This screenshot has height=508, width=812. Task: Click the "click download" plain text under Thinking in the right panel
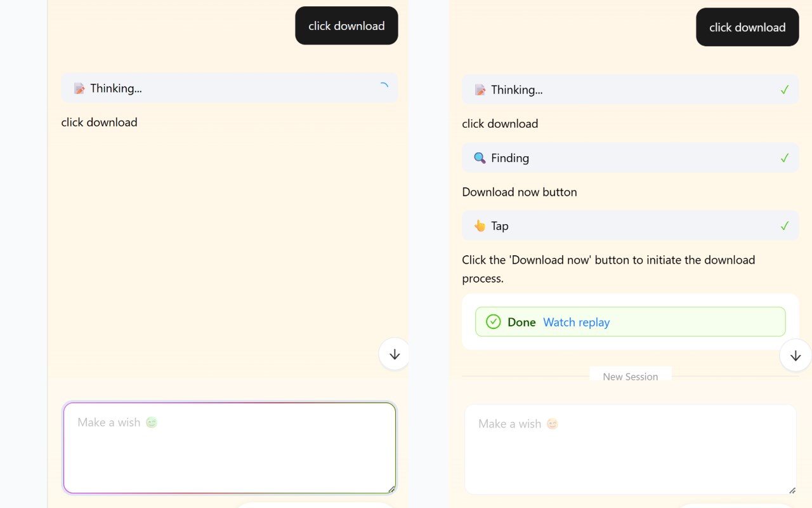pos(500,123)
